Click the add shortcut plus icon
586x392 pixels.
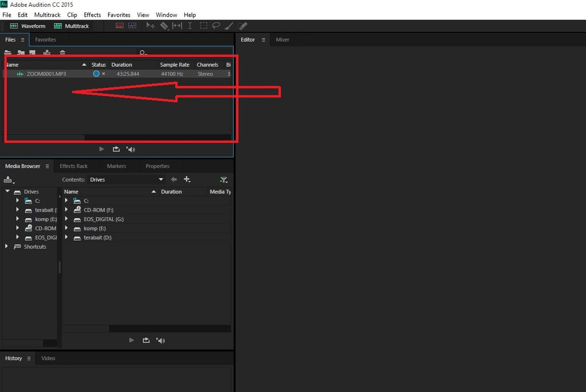click(187, 180)
